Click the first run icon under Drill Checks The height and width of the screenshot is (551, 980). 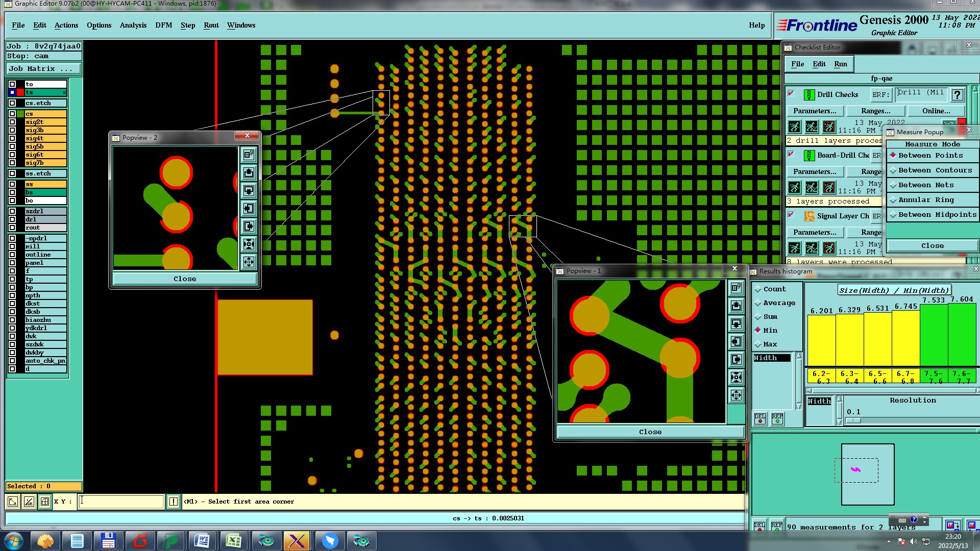click(794, 127)
